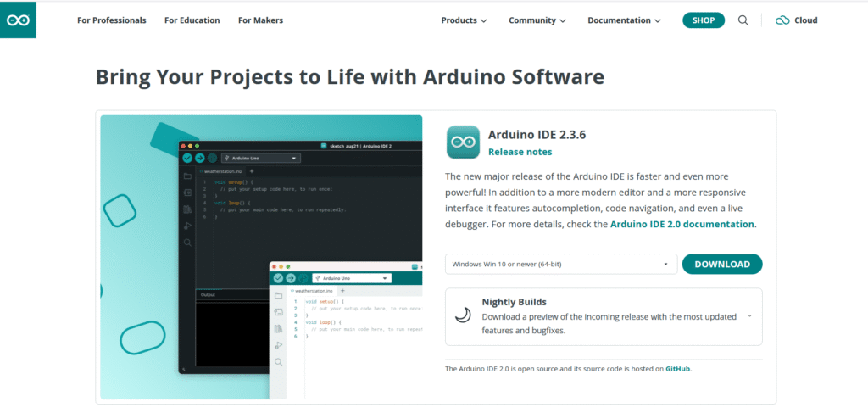
Task: Click the Arduino IDE 2.3.6 title text
Action: tap(537, 135)
